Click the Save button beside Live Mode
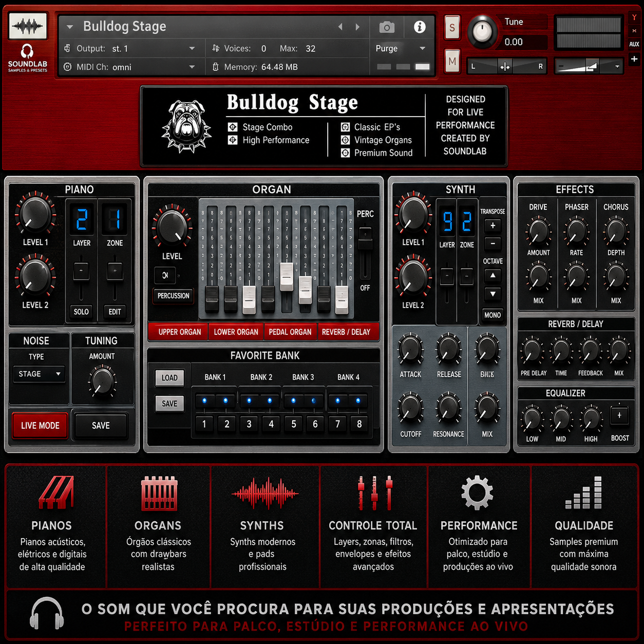The image size is (644, 644). [101, 426]
